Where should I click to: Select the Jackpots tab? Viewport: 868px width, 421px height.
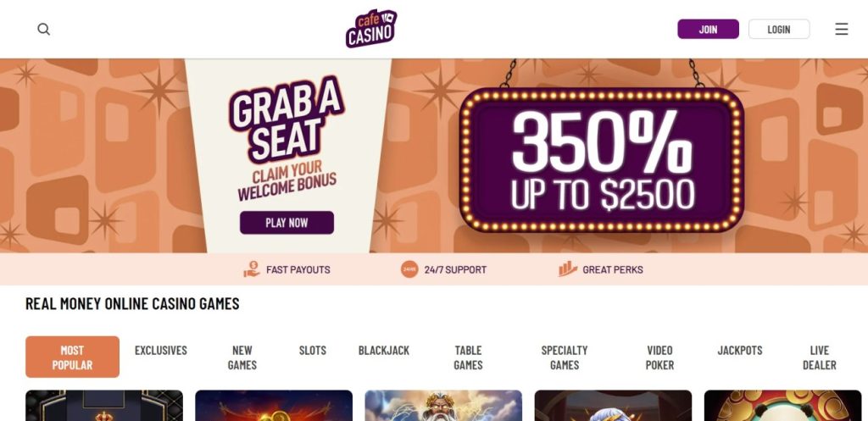point(740,350)
